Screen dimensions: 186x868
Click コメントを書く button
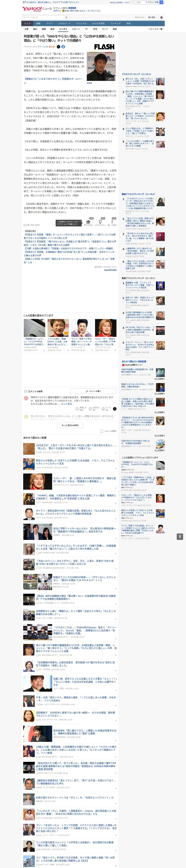pos(93,391)
